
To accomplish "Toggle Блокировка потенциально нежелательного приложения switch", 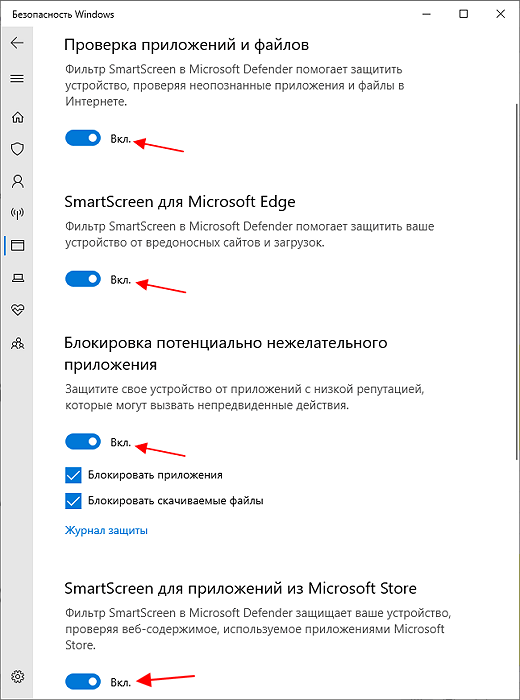I will (x=83, y=442).
